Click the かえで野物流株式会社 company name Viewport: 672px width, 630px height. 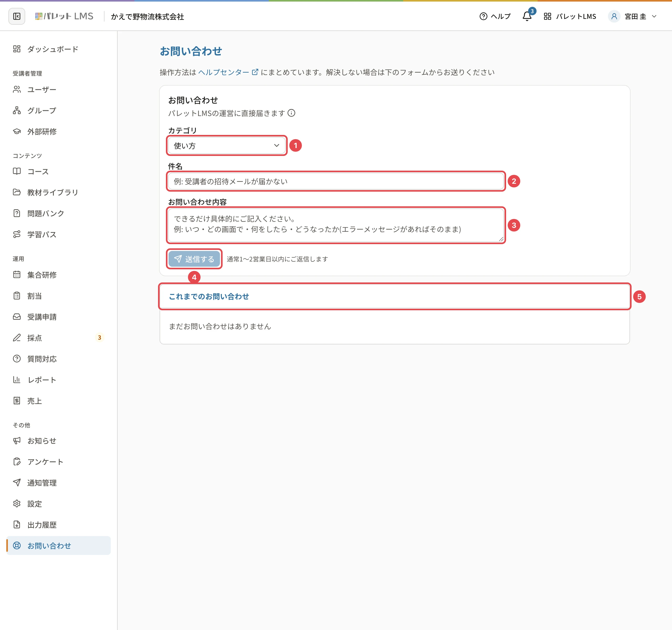[147, 17]
